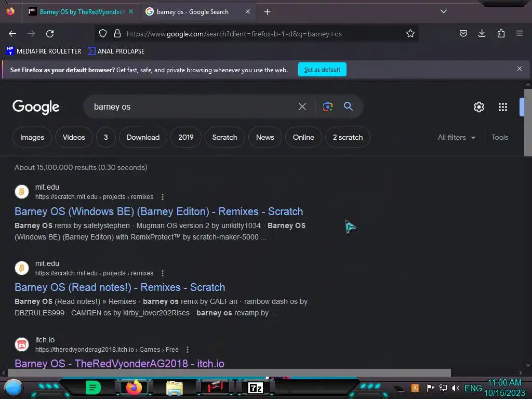532x399 pixels.
Task: Reload the current page
Action: click(x=50, y=34)
